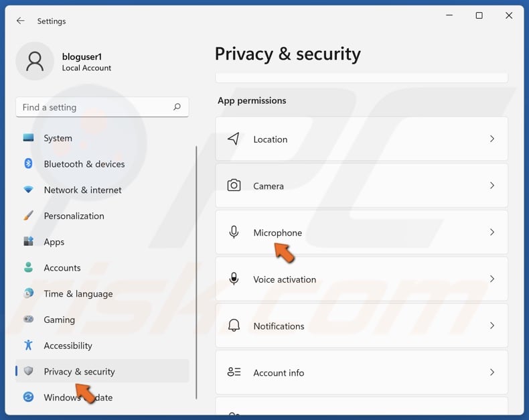529x420 pixels.
Task: Click the Microphone icon
Action: pos(234,232)
